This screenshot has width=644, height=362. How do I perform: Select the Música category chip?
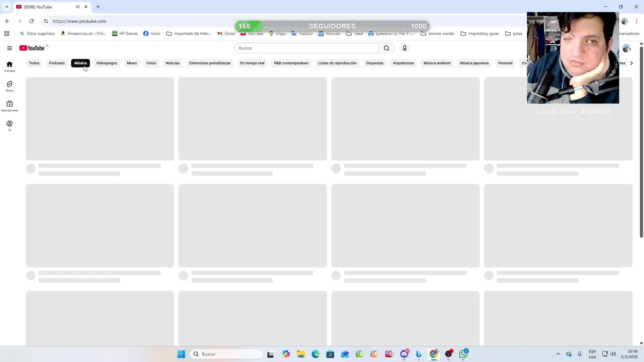80,63
